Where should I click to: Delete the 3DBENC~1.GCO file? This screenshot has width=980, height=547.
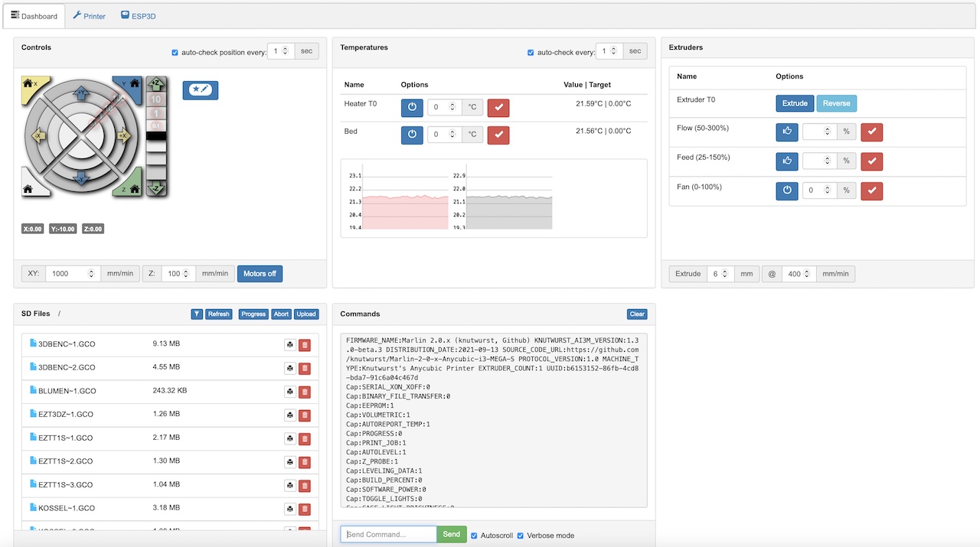pos(305,345)
